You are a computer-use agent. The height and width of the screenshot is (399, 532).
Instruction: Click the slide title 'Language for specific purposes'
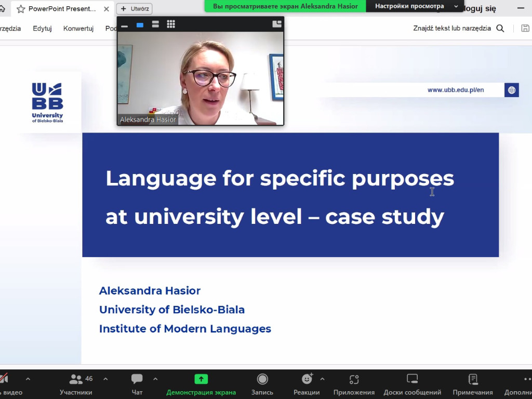280,179
